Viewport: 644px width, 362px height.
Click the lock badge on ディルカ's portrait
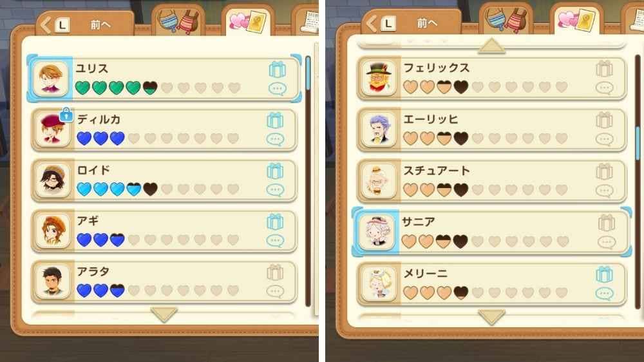pos(66,115)
